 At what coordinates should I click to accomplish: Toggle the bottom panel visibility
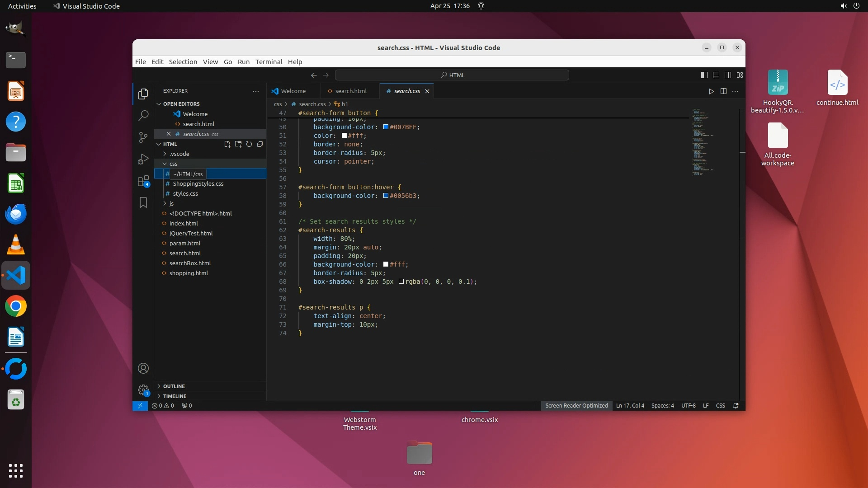point(716,75)
